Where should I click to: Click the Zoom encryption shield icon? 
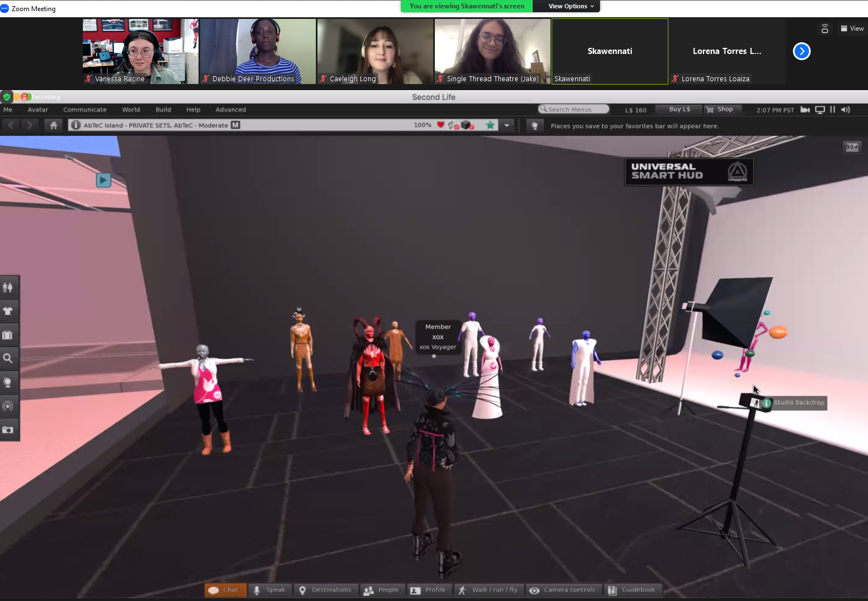[x=6, y=97]
